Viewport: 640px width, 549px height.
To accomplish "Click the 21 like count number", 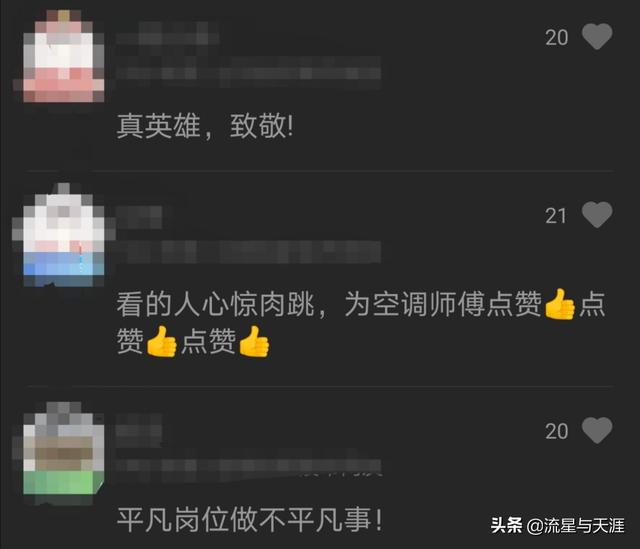I will [556, 216].
